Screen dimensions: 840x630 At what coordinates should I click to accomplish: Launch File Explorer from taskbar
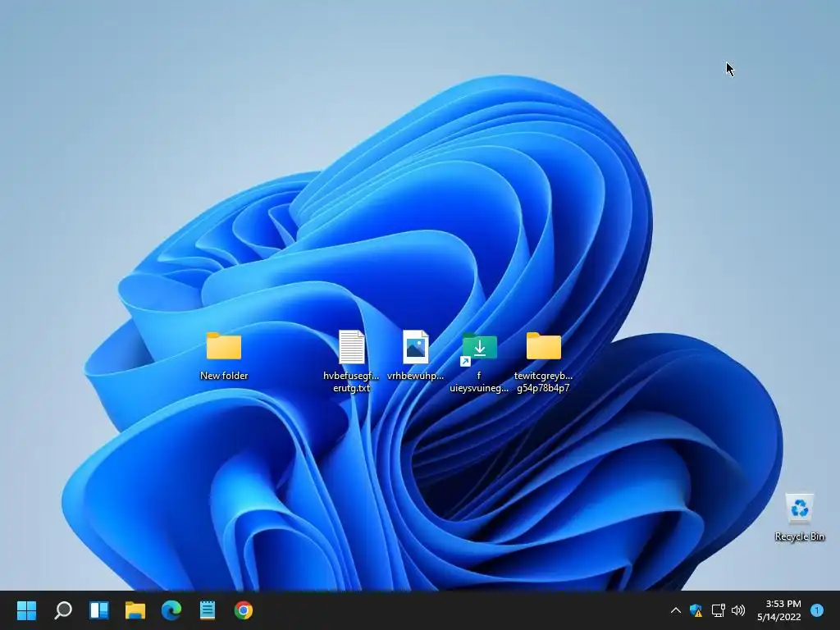point(135,610)
